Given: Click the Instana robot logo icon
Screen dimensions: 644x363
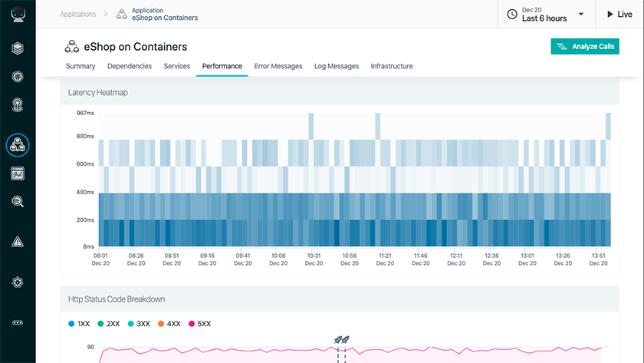Looking at the screenshot, I should 18,15.
